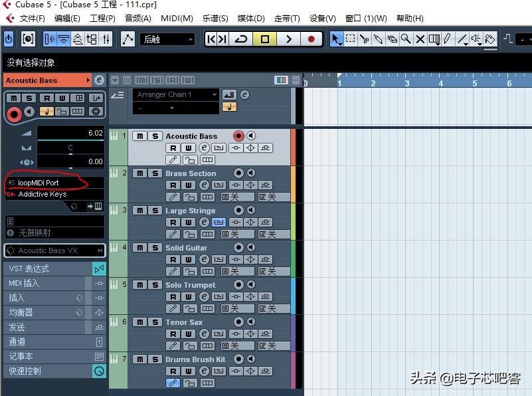Viewport: 532px width, 396px height.
Task: Open Edit Instrument button below Addictive Keys
Action: coord(98,206)
